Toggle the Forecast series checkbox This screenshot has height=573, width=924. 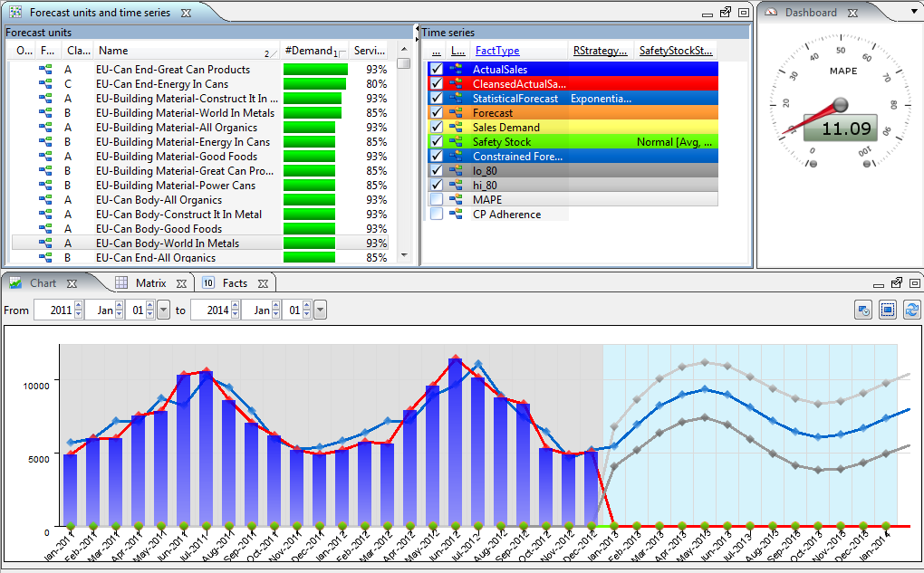[x=436, y=112]
